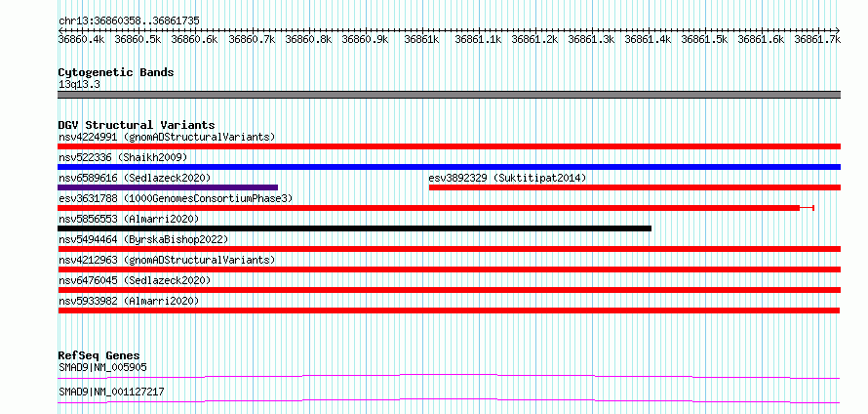Image resolution: width=868 pixels, height=414 pixels.
Task: Open the esv3892329 Suktitipat2014 variant label
Action: [507, 178]
